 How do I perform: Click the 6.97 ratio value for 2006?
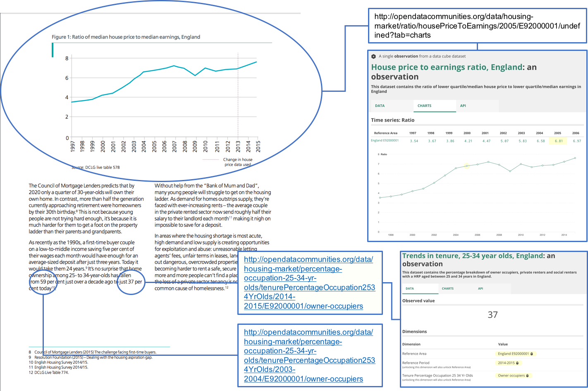tap(577, 141)
